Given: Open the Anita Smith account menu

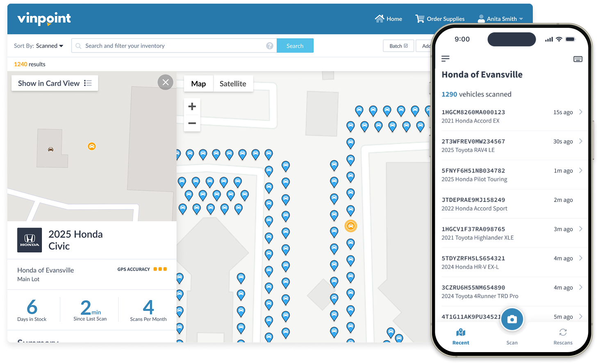Looking at the screenshot, I should tap(500, 19).
